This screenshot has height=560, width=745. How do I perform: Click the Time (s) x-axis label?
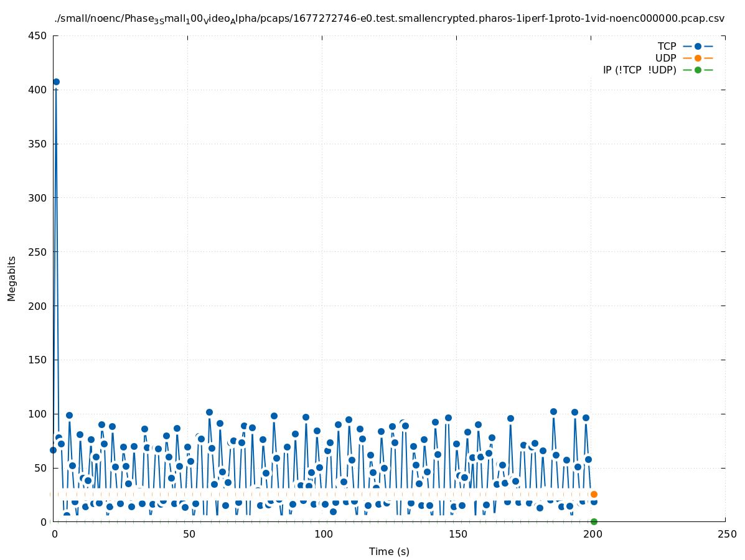point(389,551)
